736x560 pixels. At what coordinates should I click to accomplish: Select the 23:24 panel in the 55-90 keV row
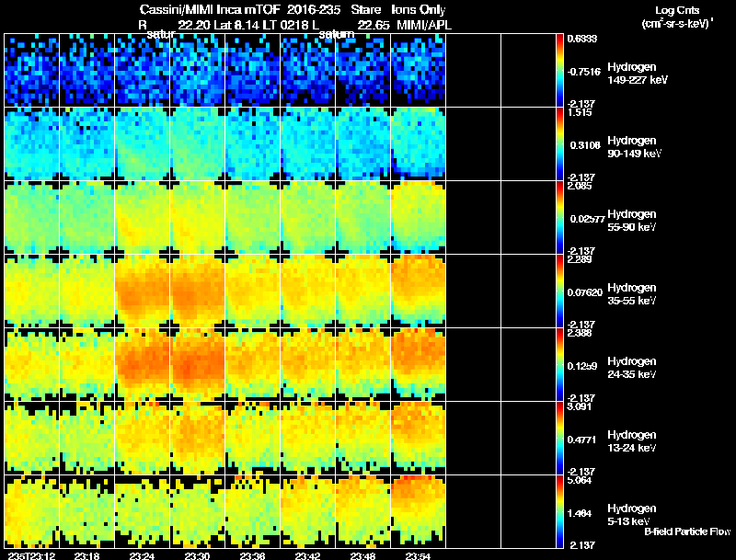coord(143,218)
